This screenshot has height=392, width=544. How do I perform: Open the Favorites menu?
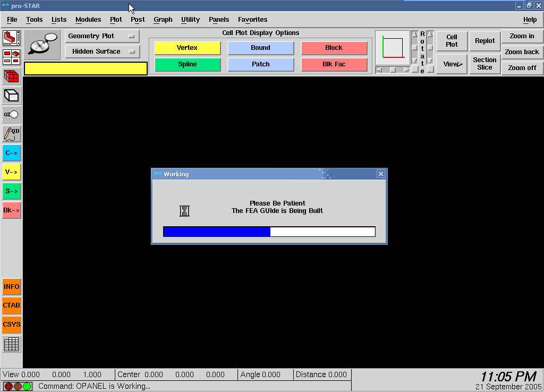(x=252, y=20)
